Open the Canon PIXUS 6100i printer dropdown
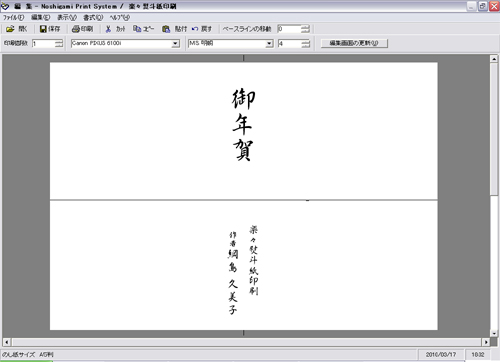 coord(175,44)
